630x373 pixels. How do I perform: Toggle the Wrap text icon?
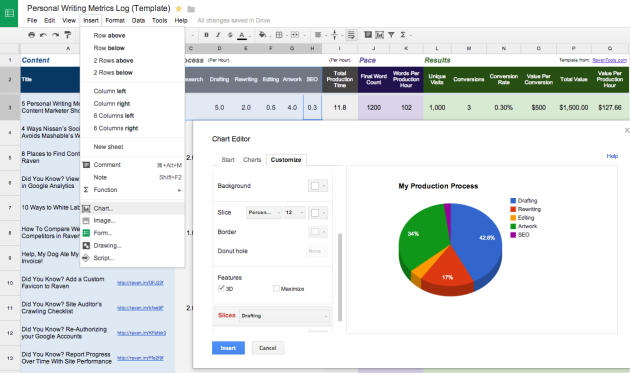click(x=351, y=35)
